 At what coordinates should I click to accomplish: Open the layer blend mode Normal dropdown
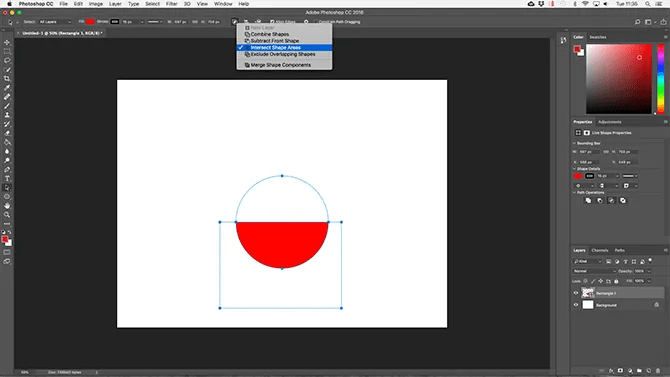click(594, 271)
